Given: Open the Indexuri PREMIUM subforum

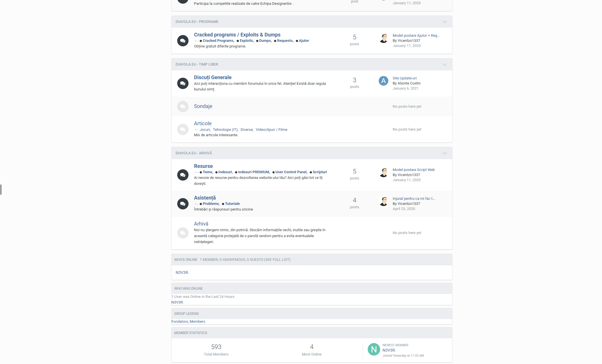Looking at the screenshot, I should tap(254, 172).
